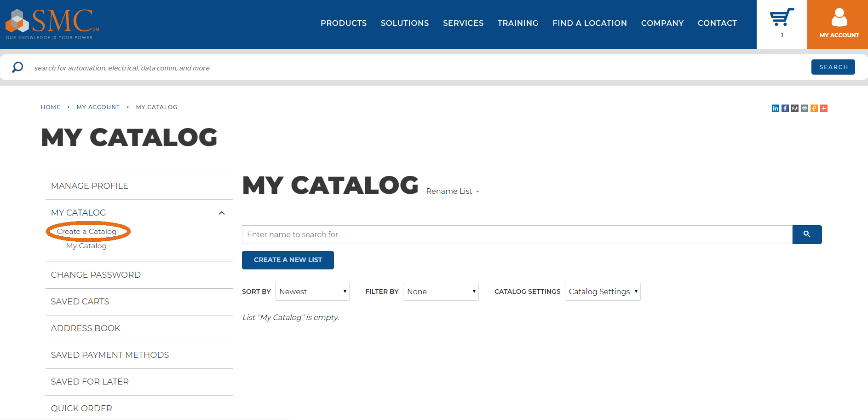The height and width of the screenshot is (420, 868).
Task: Open the Sort By Newest dropdown
Action: click(x=312, y=292)
